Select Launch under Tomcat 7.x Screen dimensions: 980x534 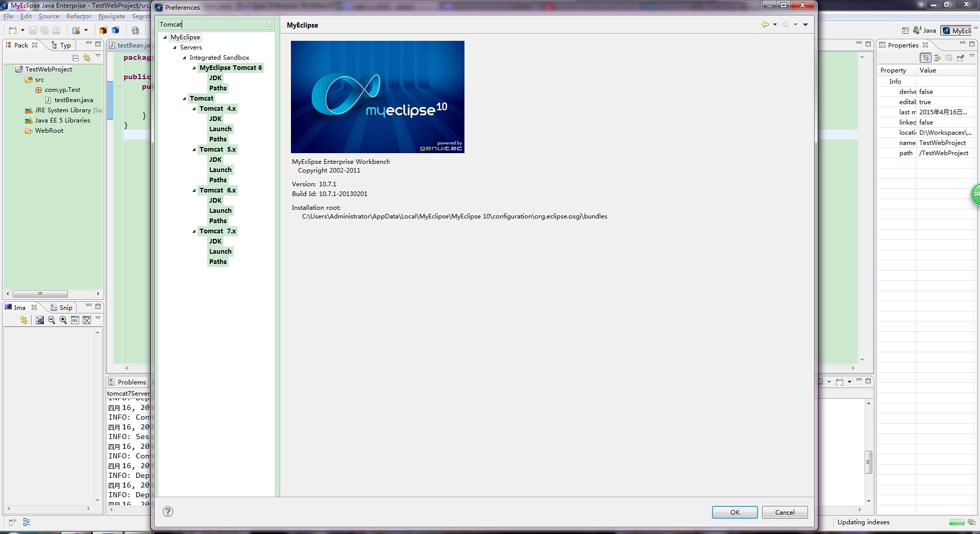pos(220,252)
